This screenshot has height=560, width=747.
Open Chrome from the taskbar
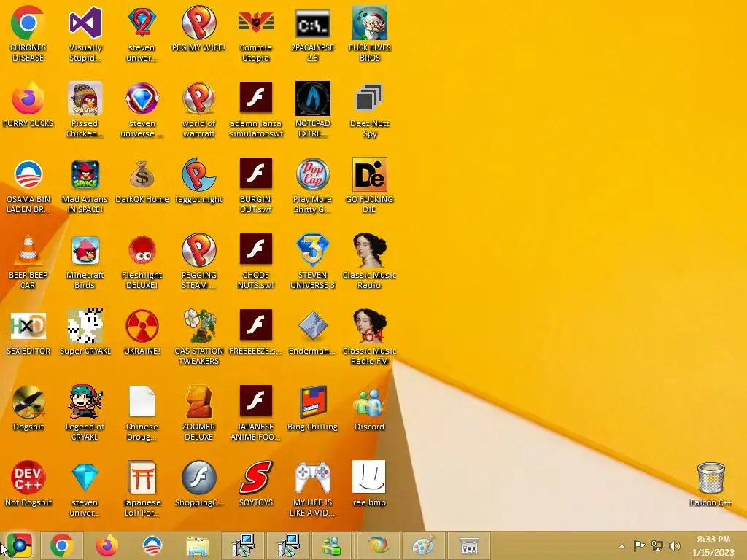(62, 545)
